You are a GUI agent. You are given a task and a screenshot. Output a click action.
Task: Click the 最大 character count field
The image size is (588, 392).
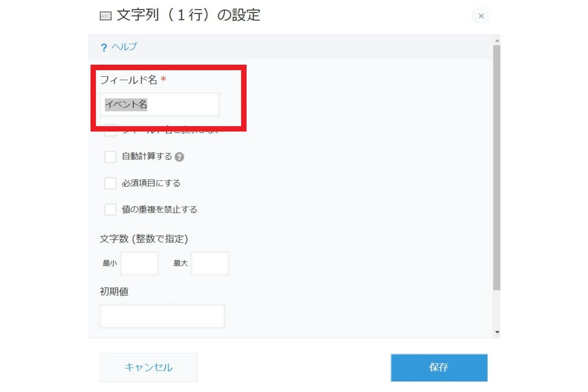point(210,263)
